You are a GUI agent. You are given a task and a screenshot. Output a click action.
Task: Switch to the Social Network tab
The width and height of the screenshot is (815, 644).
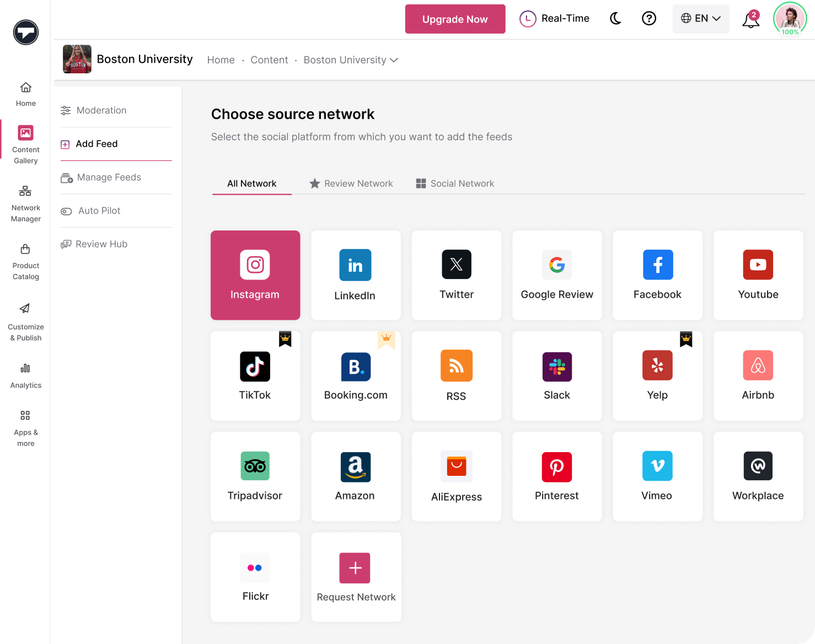click(x=455, y=184)
